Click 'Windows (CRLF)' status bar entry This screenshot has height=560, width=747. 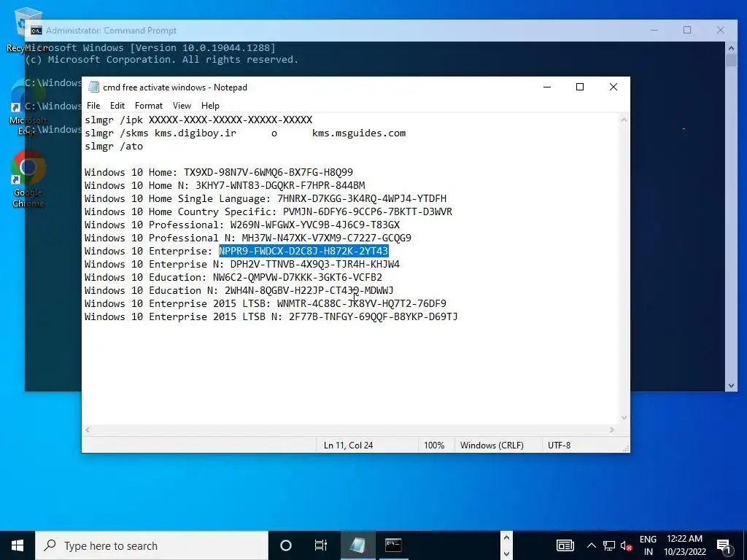pyautogui.click(x=492, y=446)
